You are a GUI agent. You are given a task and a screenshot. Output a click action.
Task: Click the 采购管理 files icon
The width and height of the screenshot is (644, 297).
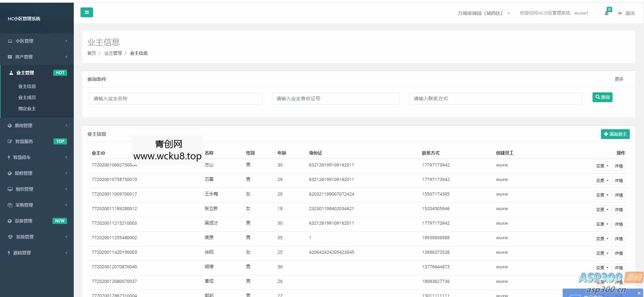pos(10,205)
